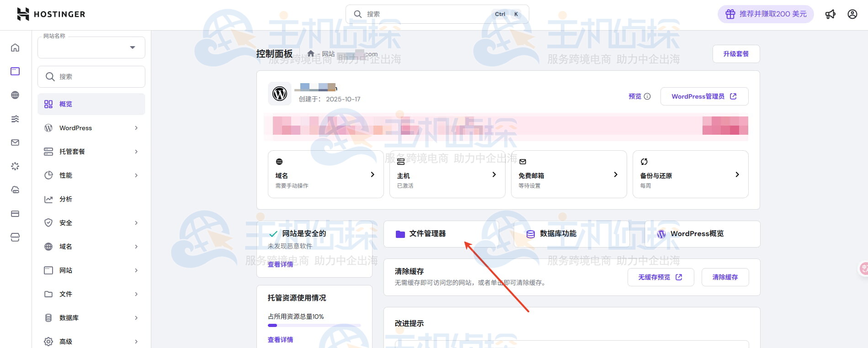Click the home breadcrumb icon
This screenshot has height=348, width=868.
point(311,53)
